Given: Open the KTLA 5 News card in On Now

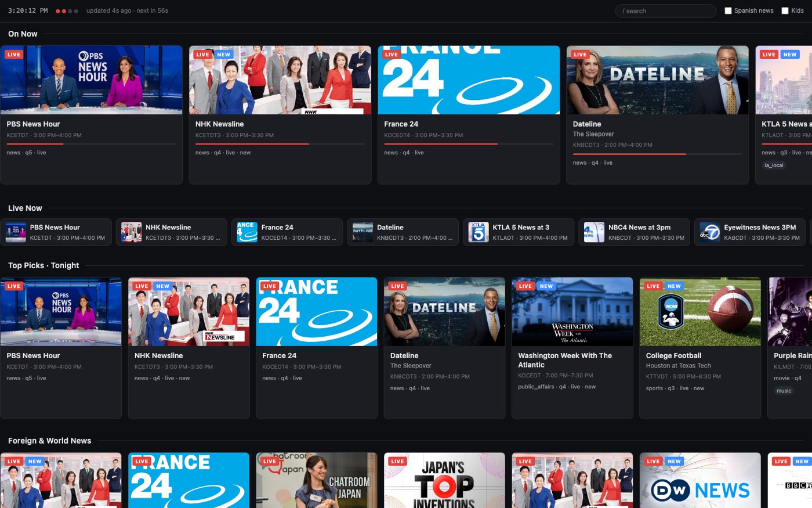Looking at the screenshot, I should click(784, 115).
